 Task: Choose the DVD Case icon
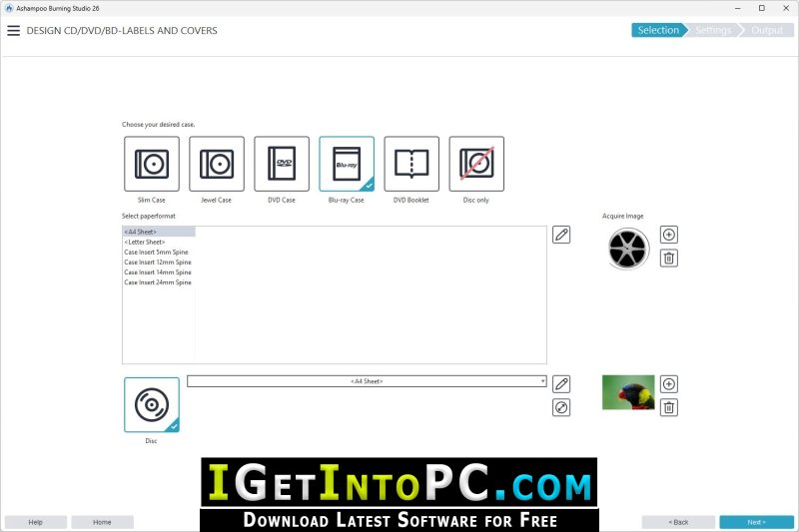282,164
